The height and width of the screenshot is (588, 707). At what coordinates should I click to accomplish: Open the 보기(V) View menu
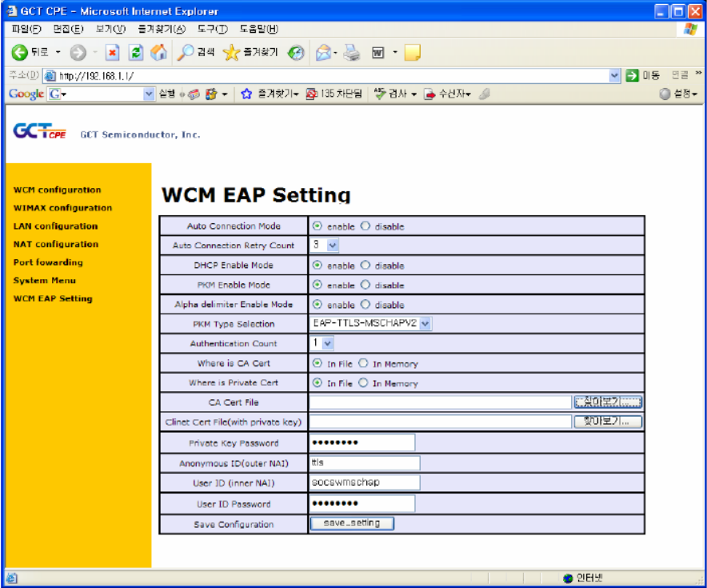pos(110,30)
